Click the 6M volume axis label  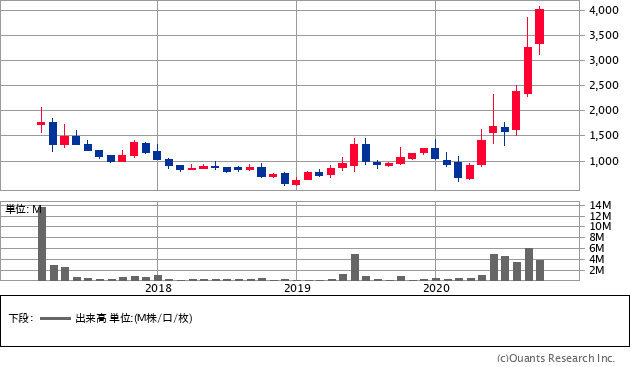tap(597, 248)
